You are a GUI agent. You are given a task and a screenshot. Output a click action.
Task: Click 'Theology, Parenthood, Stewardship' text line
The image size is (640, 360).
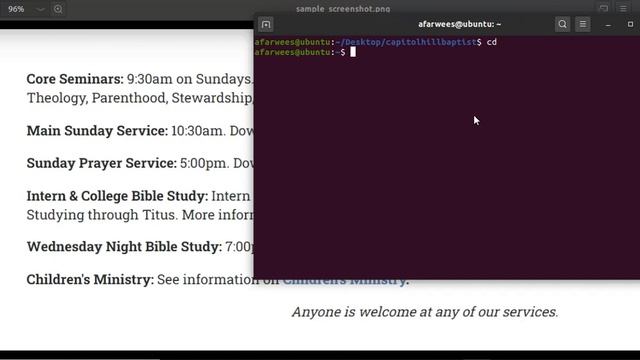[x=139, y=98]
